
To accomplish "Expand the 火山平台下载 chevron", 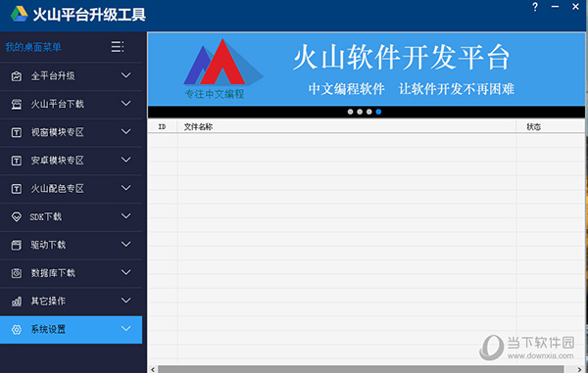I will [126, 104].
